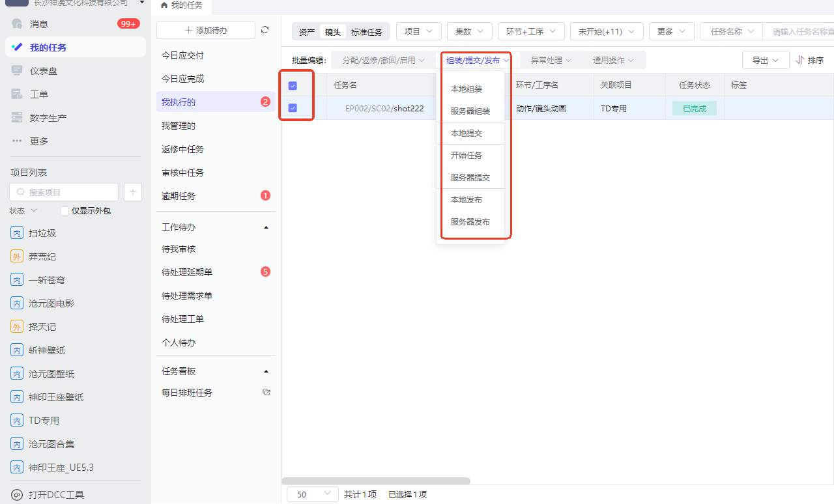Open 逾期任务 in the task list

[x=179, y=196]
